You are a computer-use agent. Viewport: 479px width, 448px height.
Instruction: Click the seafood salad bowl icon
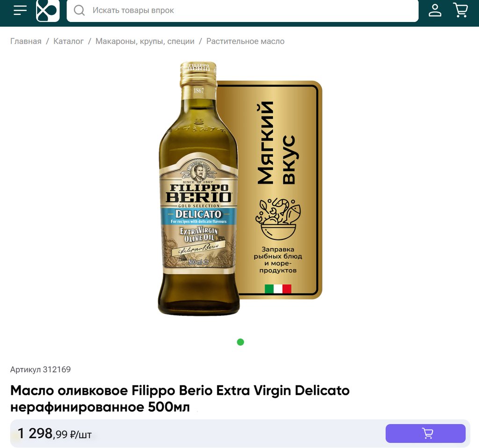point(277,218)
